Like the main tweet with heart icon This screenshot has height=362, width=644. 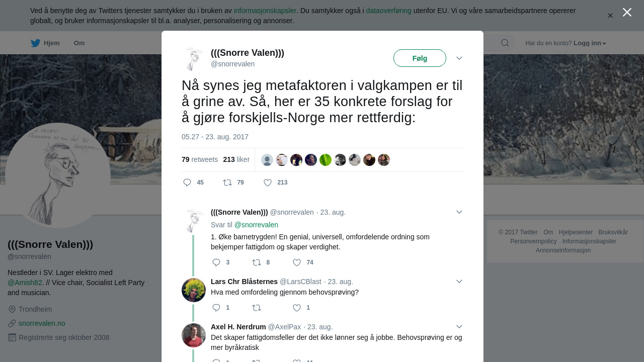(x=268, y=183)
